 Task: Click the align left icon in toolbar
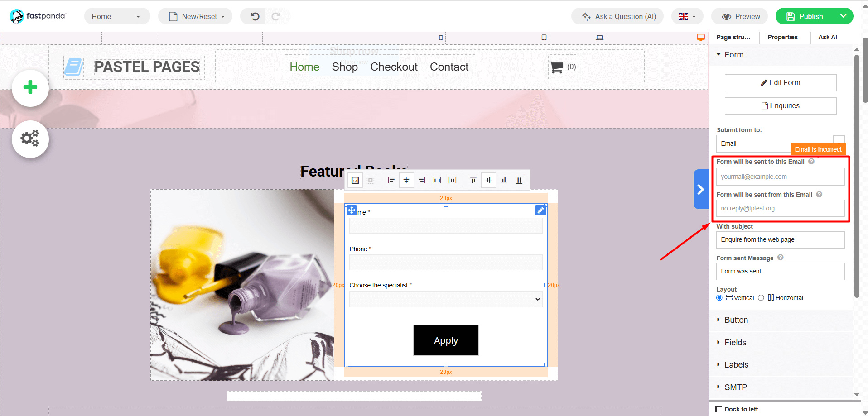pyautogui.click(x=391, y=180)
